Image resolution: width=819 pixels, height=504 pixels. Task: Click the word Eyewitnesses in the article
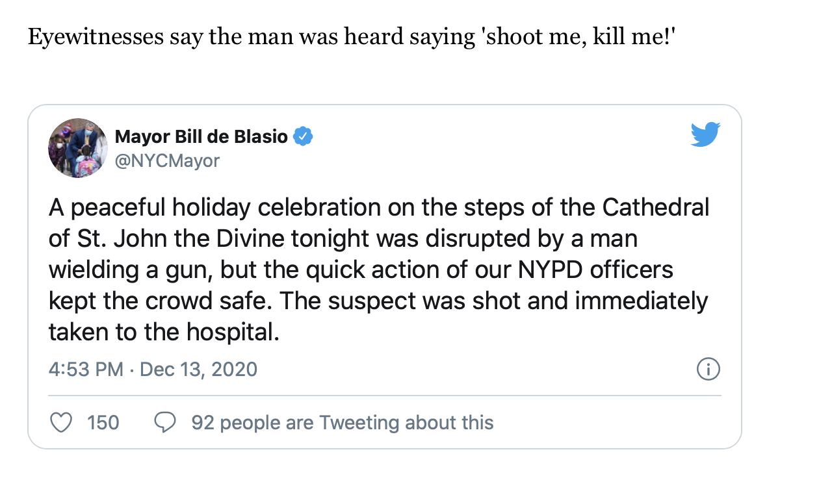96,36
